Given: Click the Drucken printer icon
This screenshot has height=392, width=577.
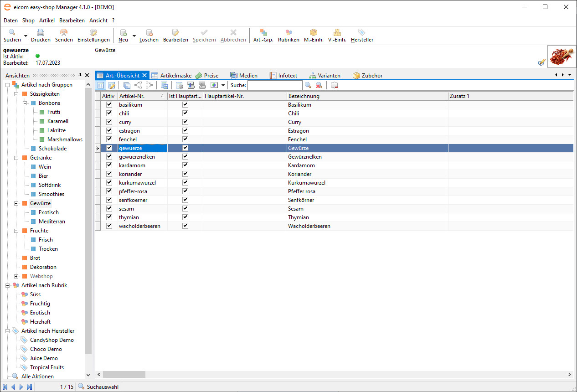Looking at the screenshot, I should (x=41, y=33).
